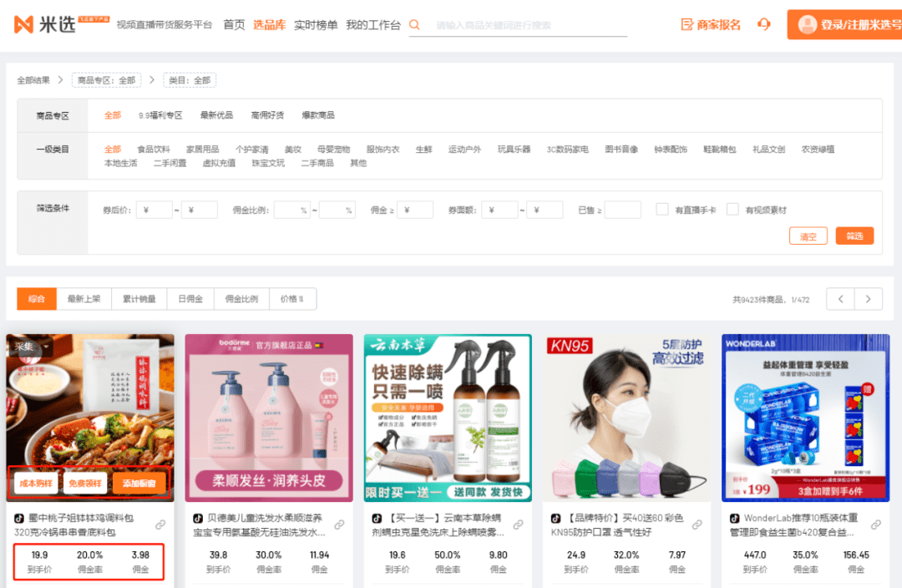Open the 首页 menu item
902x588 pixels.
pyautogui.click(x=234, y=25)
